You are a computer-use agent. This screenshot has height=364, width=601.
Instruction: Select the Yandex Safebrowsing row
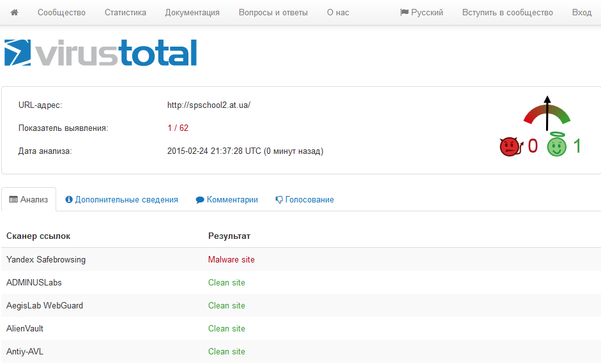[x=301, y=259]
